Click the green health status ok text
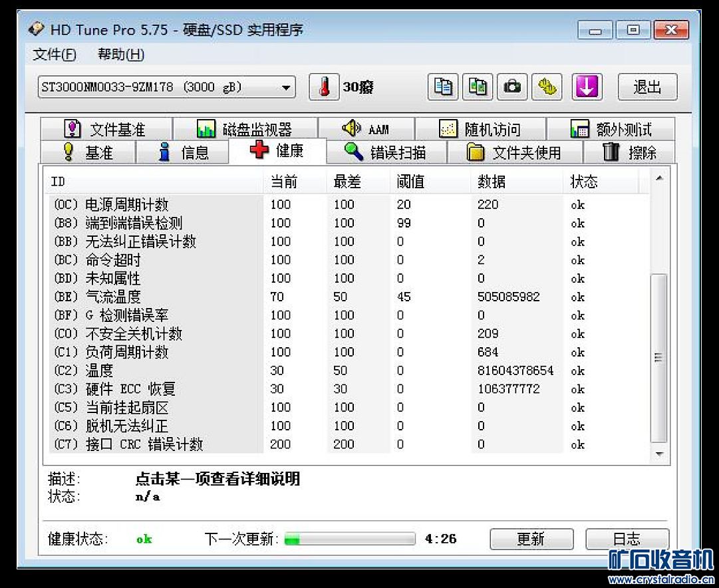The width and height of the screenshot is (719, 588). (144, 539)
